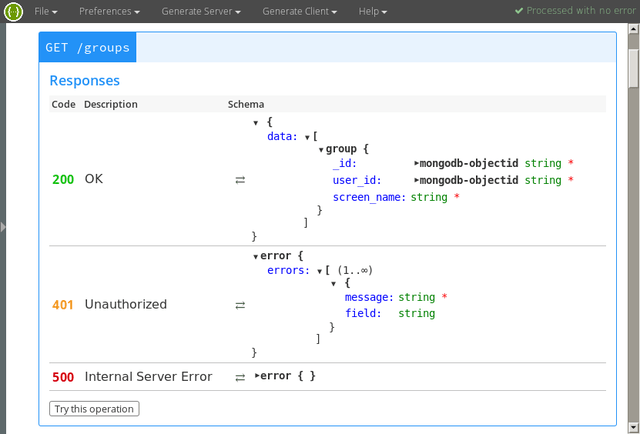Viewport: 640px width, 434px height.
Task: Click the scrollbar up arrow
Action: coord(634,29)
